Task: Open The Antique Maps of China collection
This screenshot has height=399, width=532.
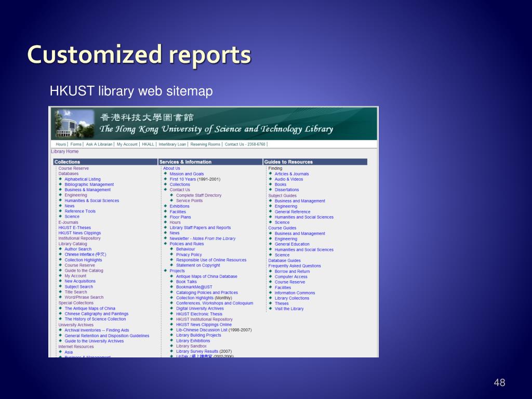Action: [x=90, y=309]
